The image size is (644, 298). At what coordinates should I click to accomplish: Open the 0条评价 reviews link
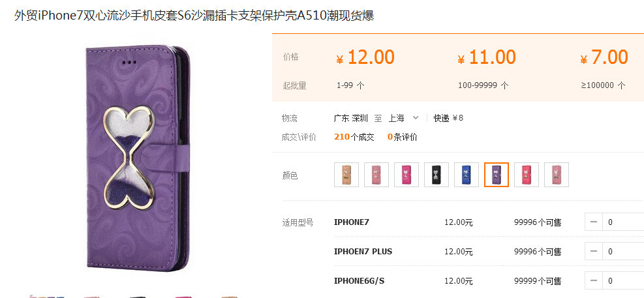point(402,137)
